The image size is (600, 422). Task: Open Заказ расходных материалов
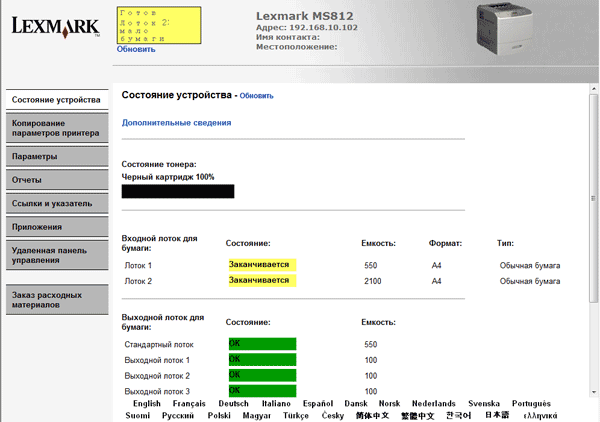tap(57, 300)
